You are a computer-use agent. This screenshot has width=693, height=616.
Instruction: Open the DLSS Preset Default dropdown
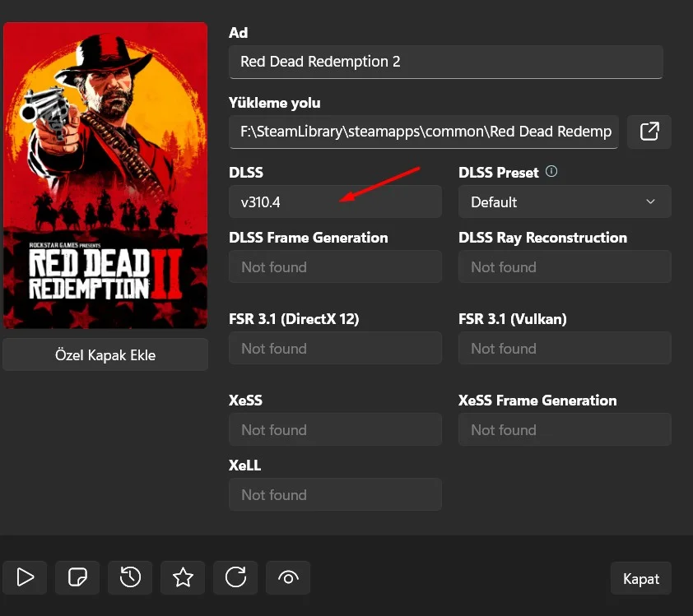pos(565,201)
